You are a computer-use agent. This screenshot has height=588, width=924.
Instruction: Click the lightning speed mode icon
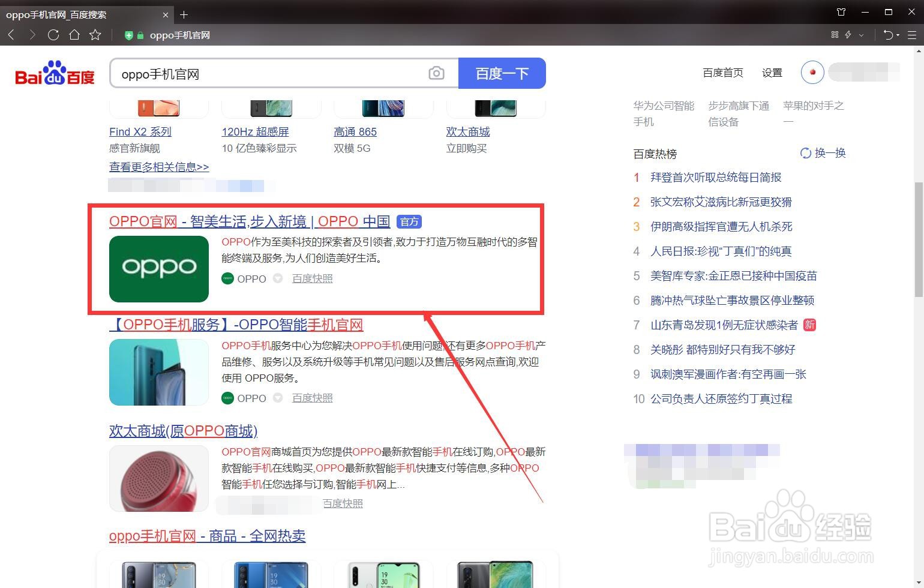pyautogui.click(x=848, y=35)
